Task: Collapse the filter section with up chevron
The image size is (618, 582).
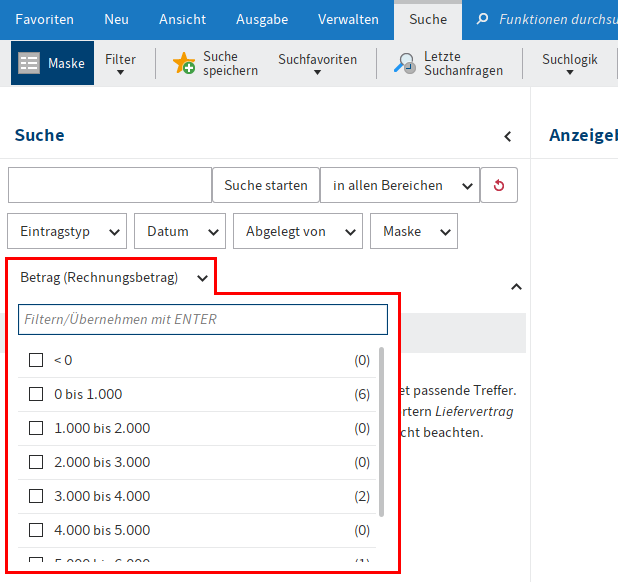Action: [x=516, y=287]
